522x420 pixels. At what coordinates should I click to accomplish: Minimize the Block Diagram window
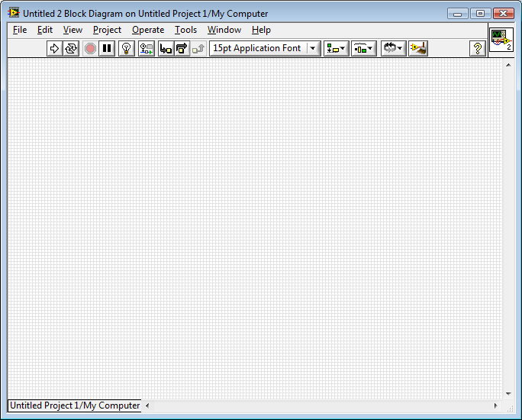tap(458, 14)
